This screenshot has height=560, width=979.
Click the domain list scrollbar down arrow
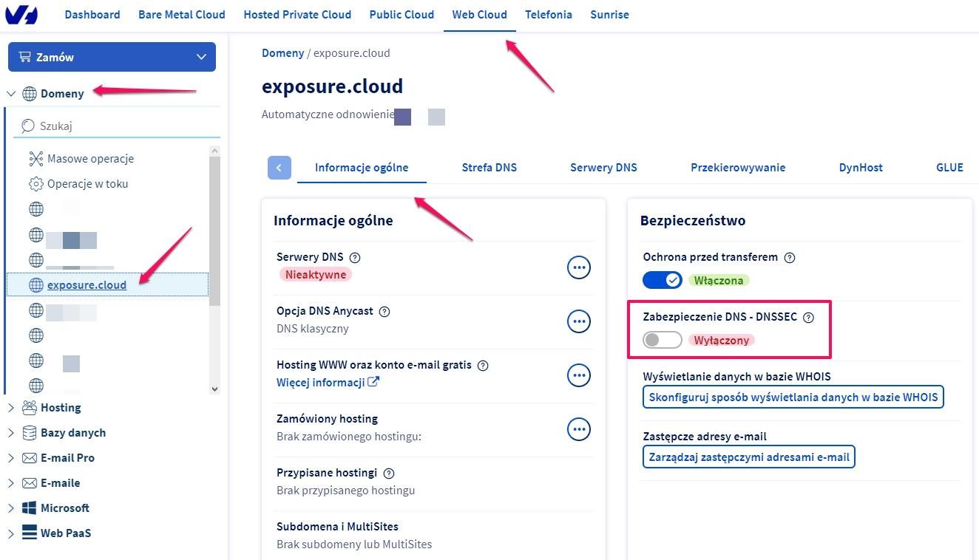pyautogui.click(x=214, y=389)
